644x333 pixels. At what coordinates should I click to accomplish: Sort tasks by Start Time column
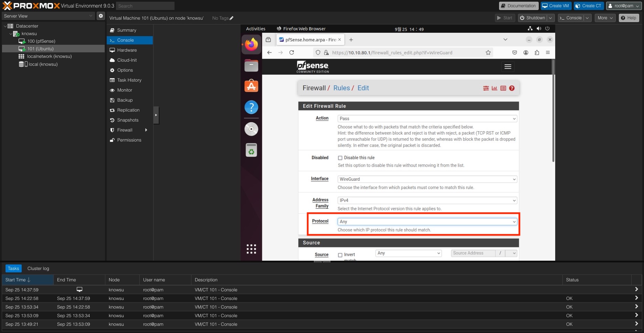28,280
